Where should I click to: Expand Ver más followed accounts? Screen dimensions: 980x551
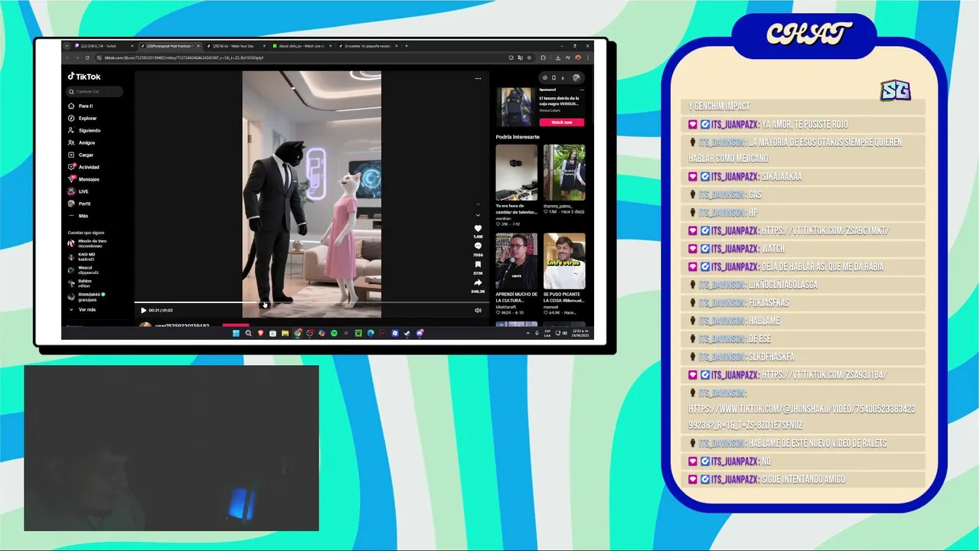[x=82, y=309]
